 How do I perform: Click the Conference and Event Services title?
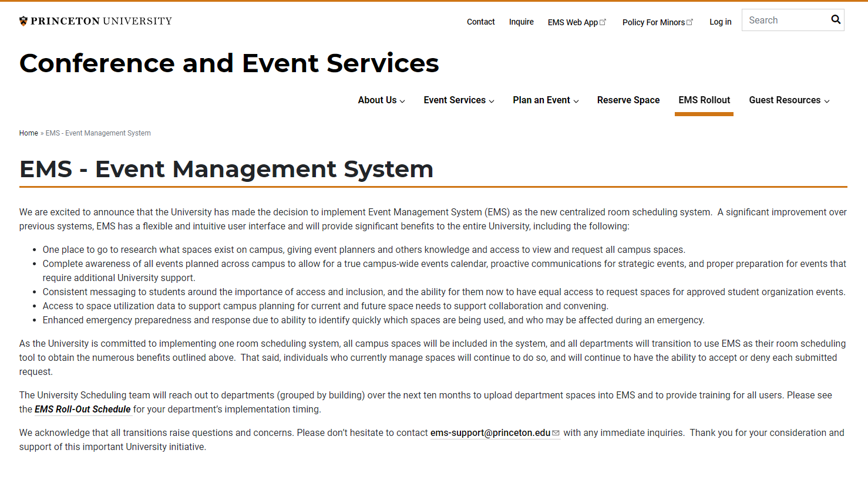(229, 63)
